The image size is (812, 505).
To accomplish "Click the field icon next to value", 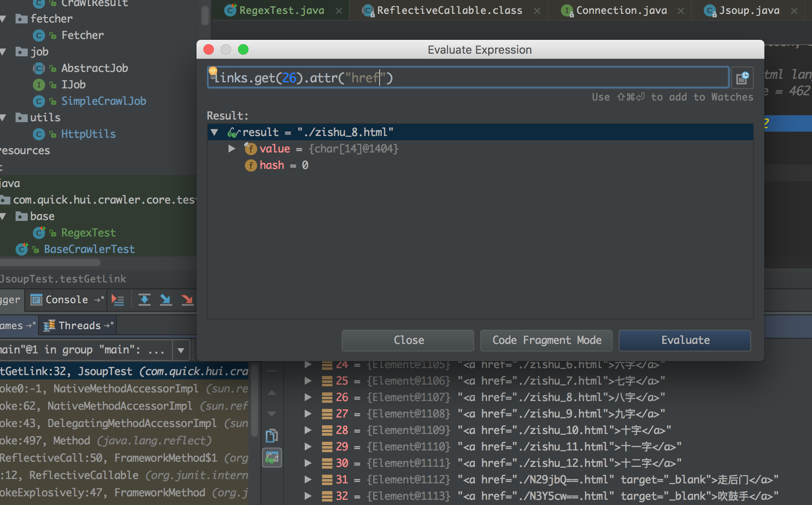I will [251, 149].
